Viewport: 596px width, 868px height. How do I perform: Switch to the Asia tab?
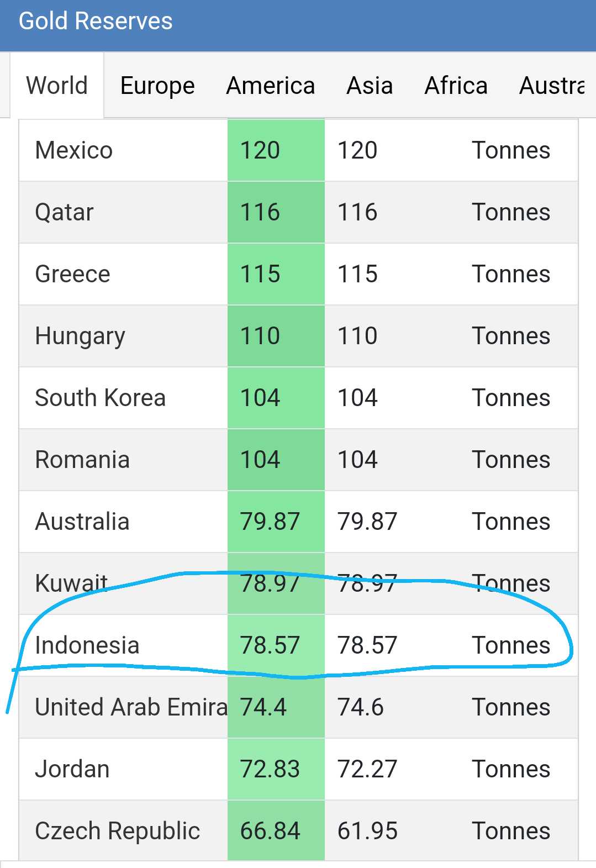click(x=370, y=86)
